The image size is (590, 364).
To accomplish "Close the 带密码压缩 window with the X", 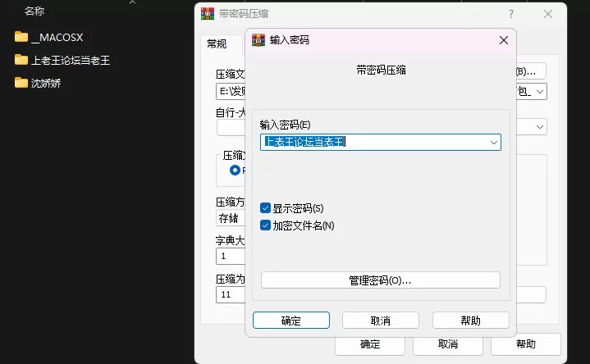I will click(548, 14).
